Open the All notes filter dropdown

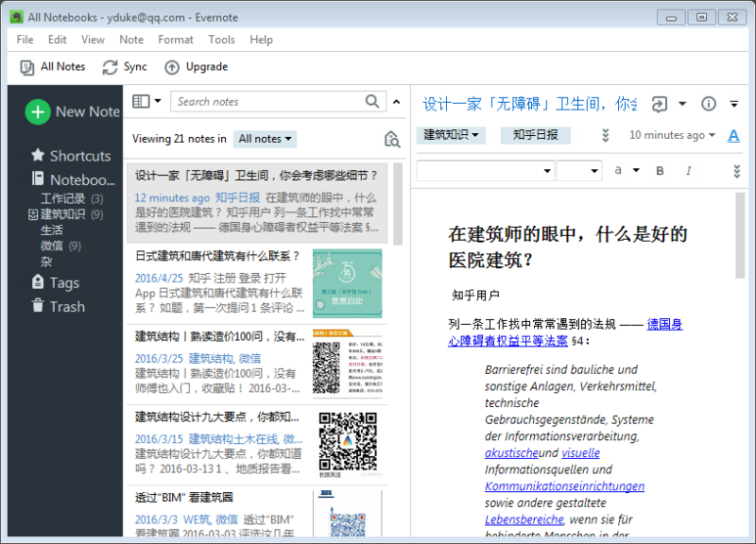265,139
